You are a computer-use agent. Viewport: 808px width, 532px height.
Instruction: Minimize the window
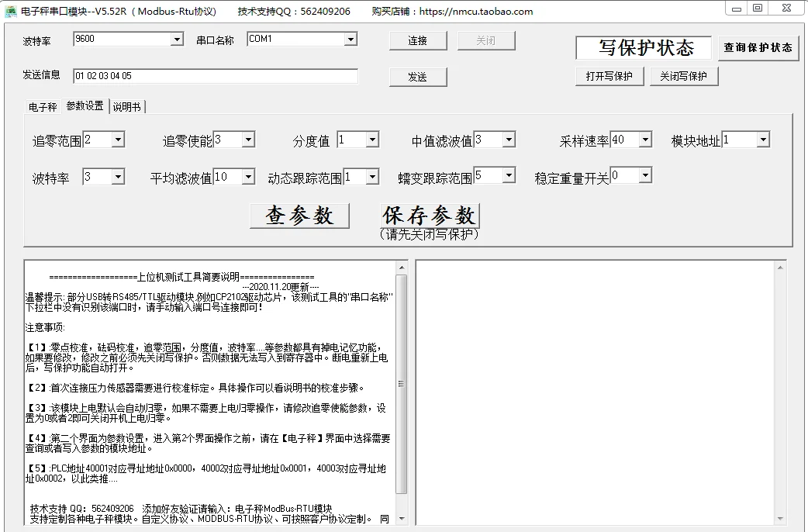click(x=737, y=9)
